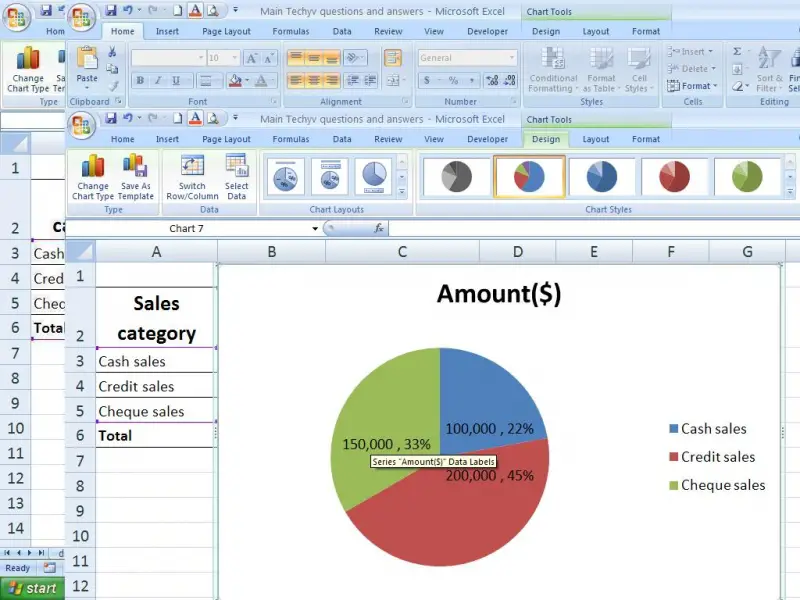
Task: Click the Percent Style icon
Action: click(453, 81)
